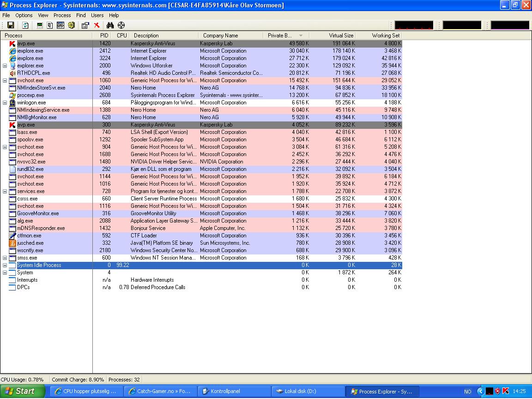Click the speaker icon of RTHDCPL.exe
This screenshot has width=532, height=399.
[12, 73]
